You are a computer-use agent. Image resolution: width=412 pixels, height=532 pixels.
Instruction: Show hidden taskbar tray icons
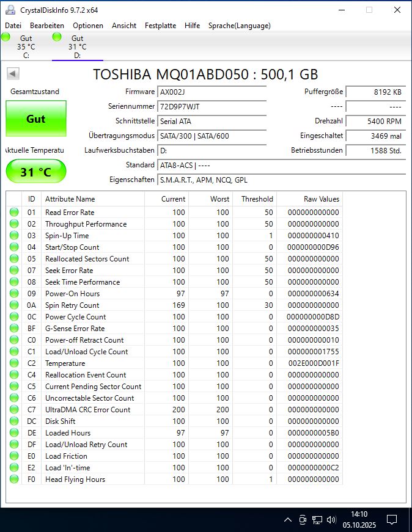pos(288,519)
